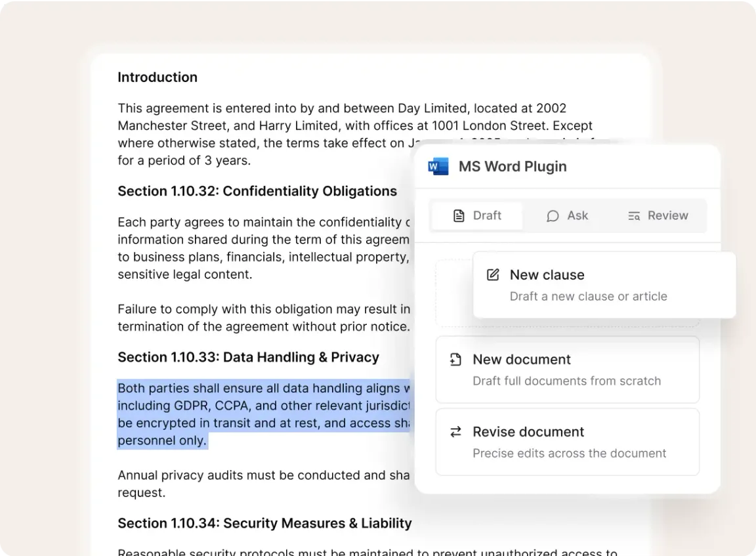Click the list icon beside Review
Screen dimensions: 756x556
[x=634, y=215]
